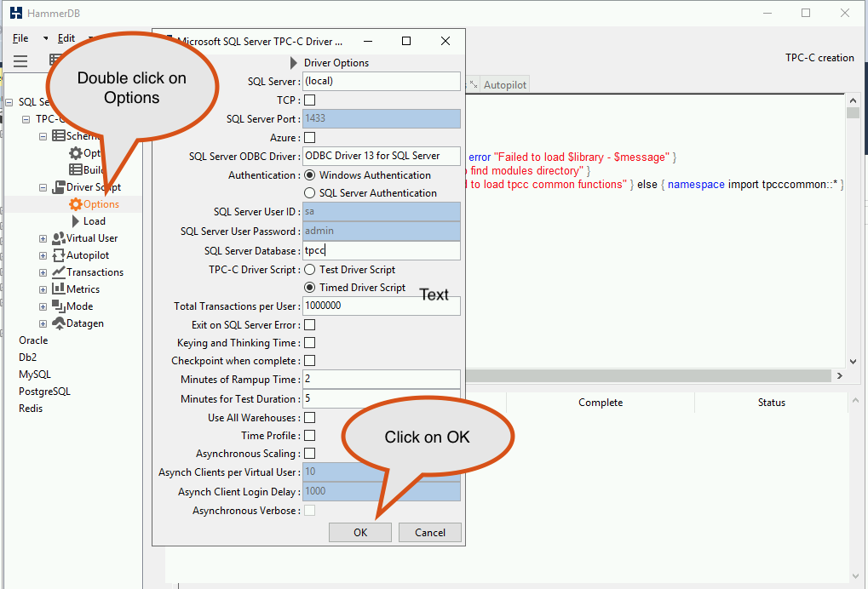Collapse the Driver Script node

point(43,187)
